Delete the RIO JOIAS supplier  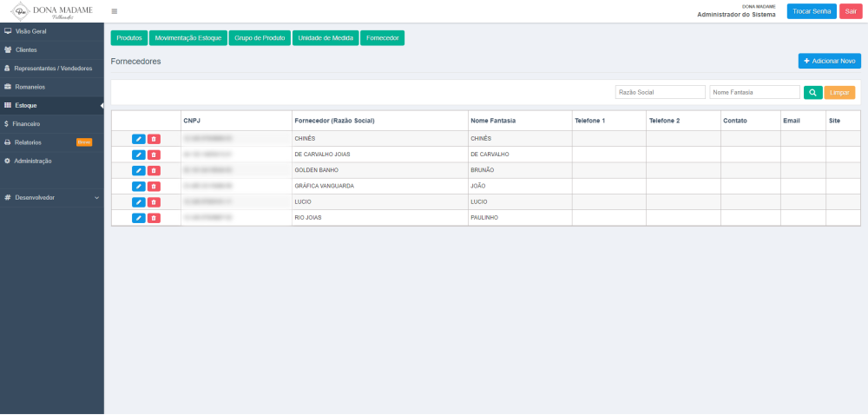coord(154,218)
